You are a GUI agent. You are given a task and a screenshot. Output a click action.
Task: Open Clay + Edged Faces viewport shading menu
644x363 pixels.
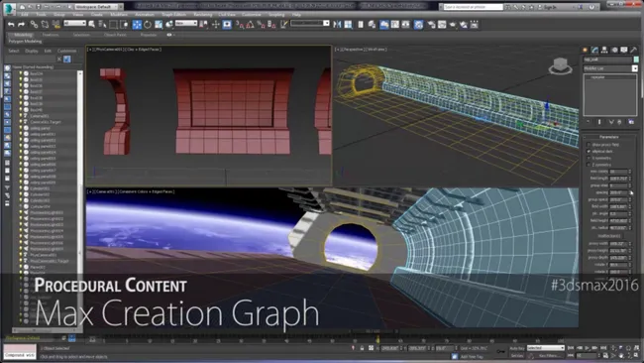click(x=144, y=50)
